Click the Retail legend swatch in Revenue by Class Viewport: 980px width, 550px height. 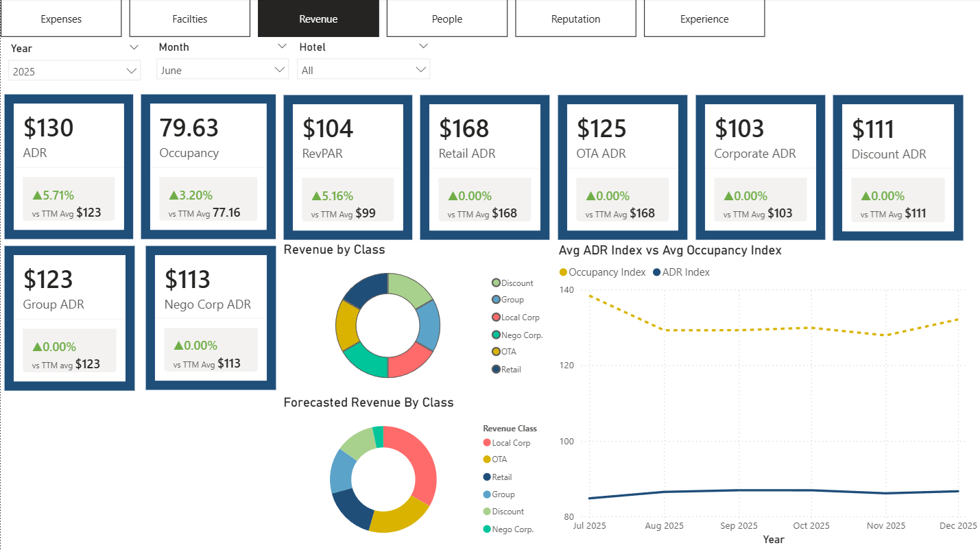pyautogui.click(x=496, y=369)
